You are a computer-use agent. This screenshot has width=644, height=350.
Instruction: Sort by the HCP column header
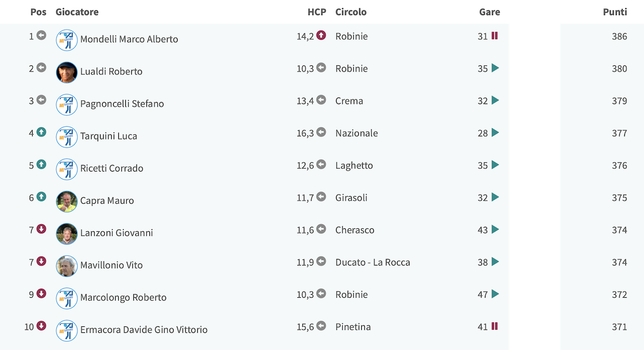(317, 12)
